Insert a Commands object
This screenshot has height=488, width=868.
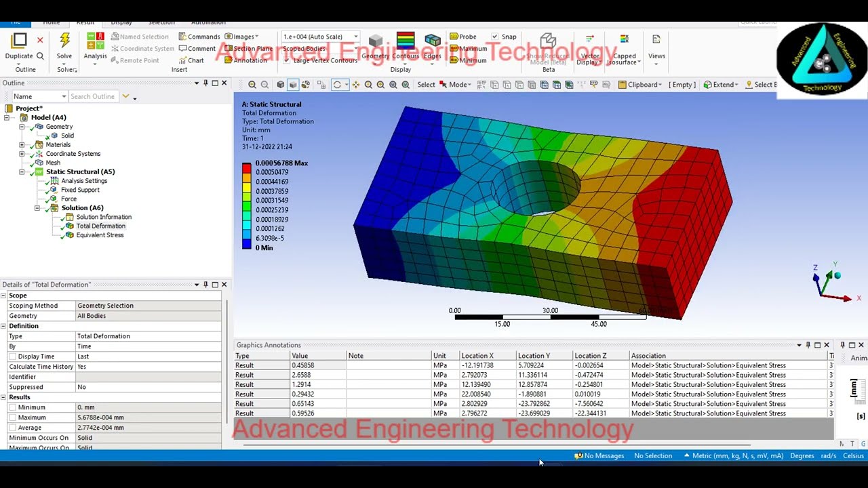coord(199,37)
